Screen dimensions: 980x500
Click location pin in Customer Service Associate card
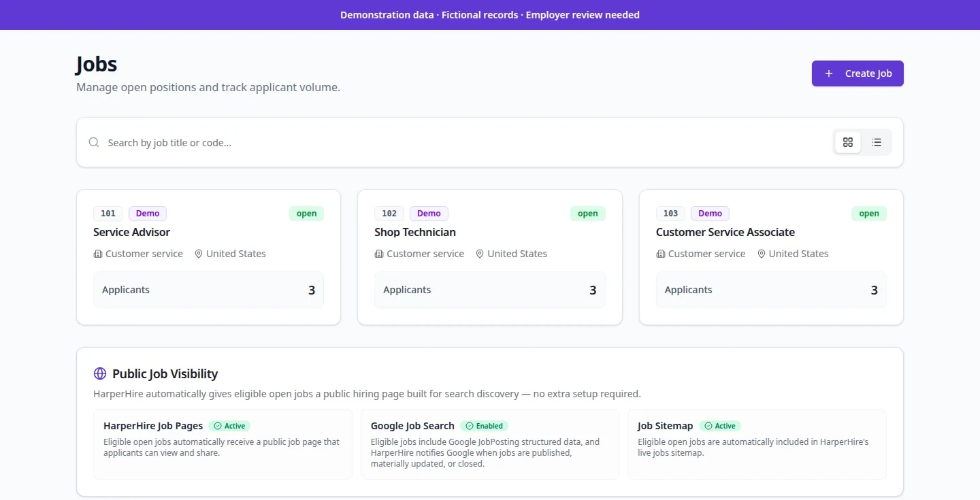coord(762,254)
